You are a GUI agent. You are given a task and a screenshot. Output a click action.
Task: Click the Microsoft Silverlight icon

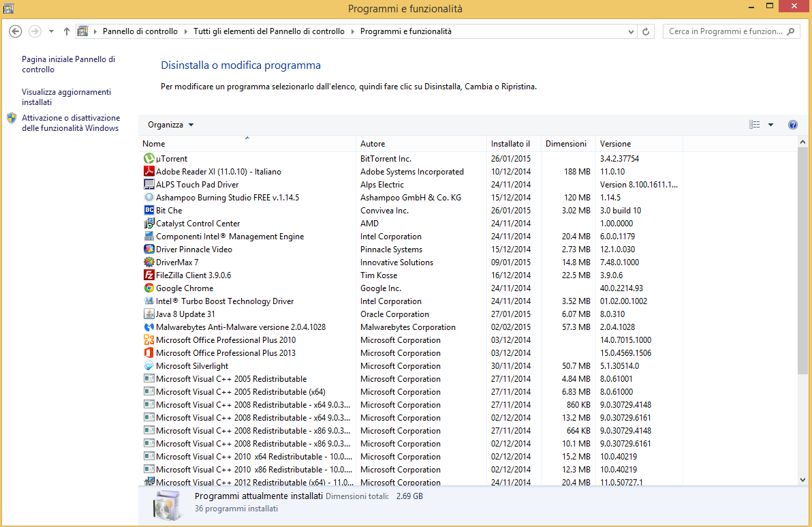(149, 366)
